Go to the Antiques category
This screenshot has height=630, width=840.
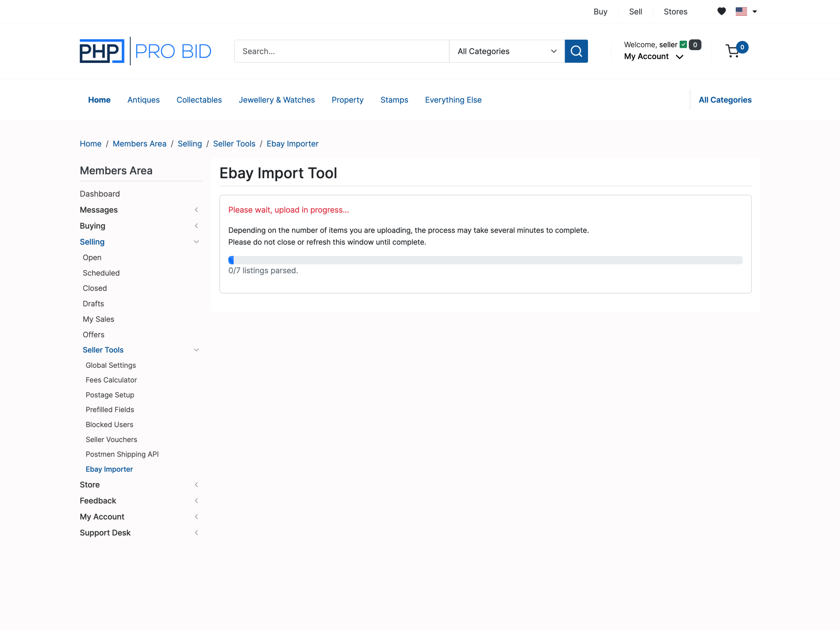click(143, 100)
